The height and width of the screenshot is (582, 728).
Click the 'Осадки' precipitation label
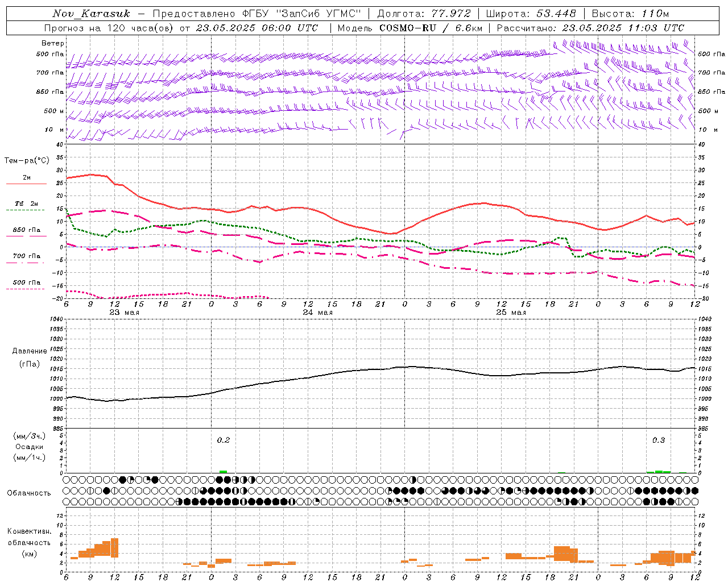[x=30, y=447]
